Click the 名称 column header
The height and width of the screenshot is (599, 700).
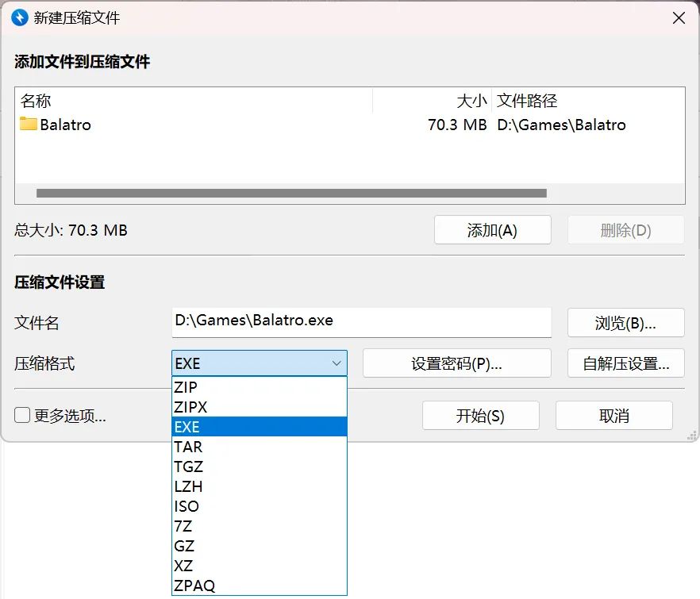click(x=194, y=101)
